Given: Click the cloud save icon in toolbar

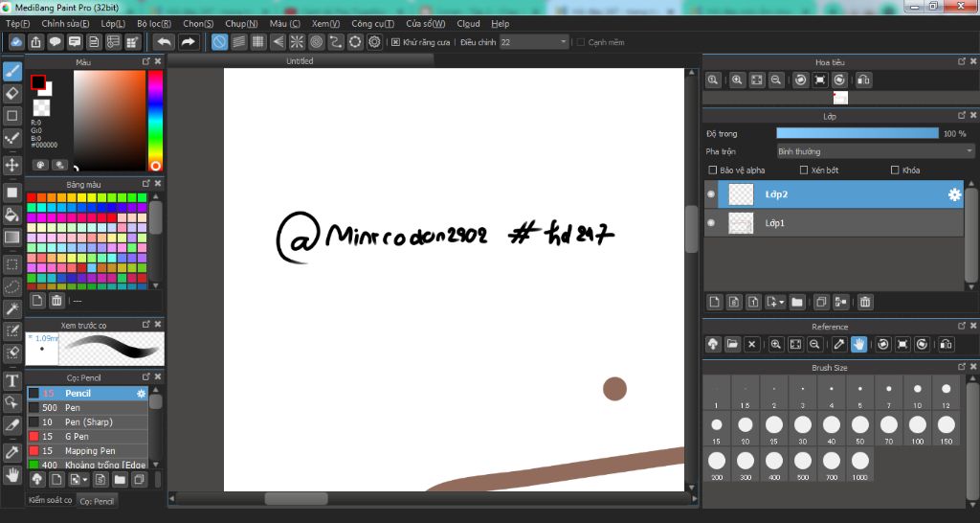Looking at the screenshot, I should tap(16, 42).
